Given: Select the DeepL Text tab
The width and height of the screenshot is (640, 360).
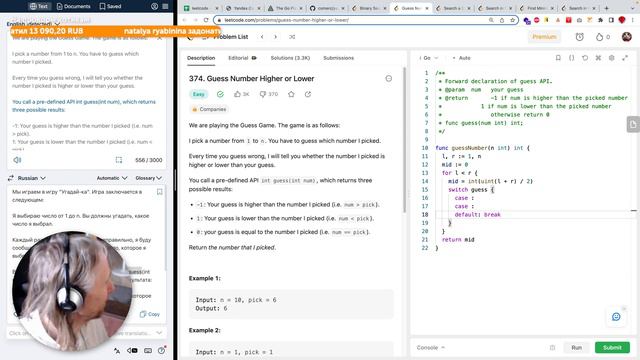Looking at the screenshot, I should (39, 6).
